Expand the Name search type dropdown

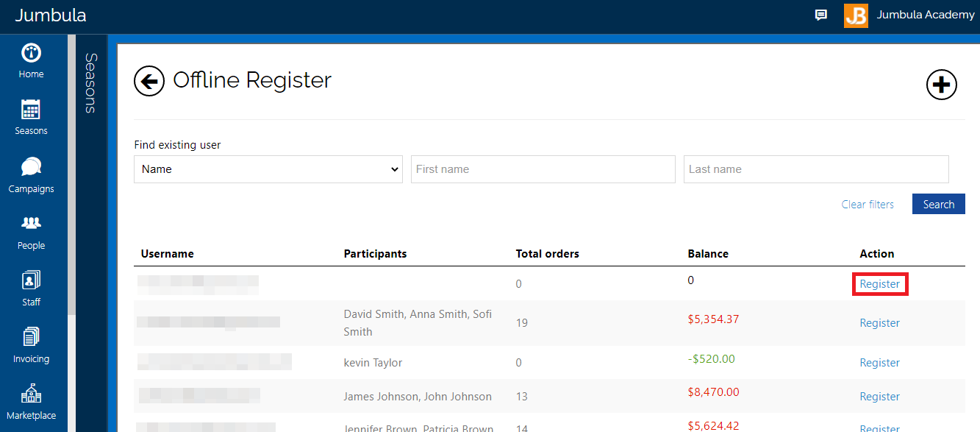[268, 169]
